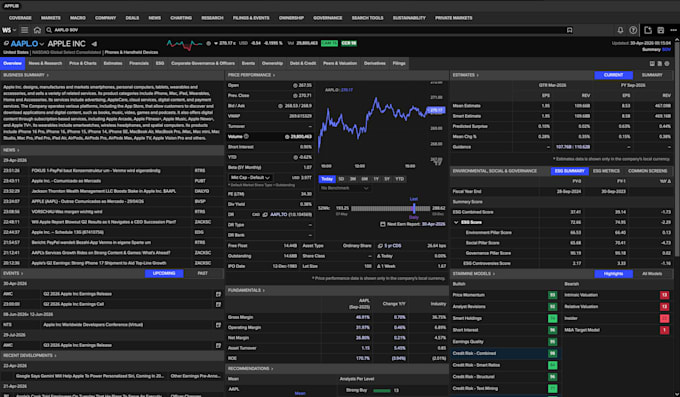Select the Today chart range button

coord(327,179)
